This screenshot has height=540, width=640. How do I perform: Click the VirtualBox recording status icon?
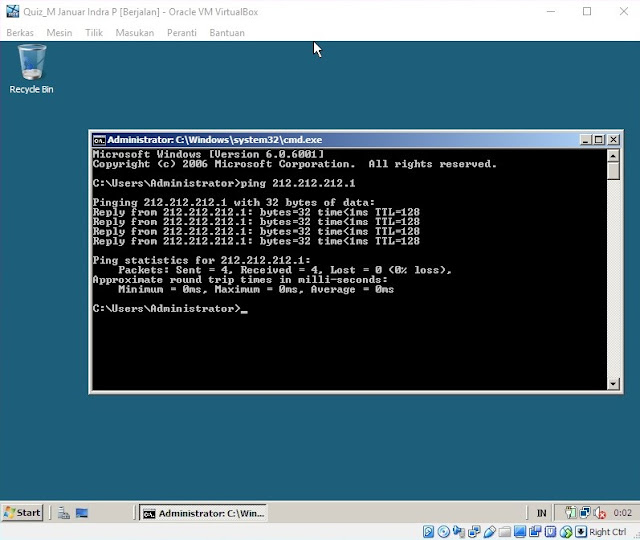535,532
